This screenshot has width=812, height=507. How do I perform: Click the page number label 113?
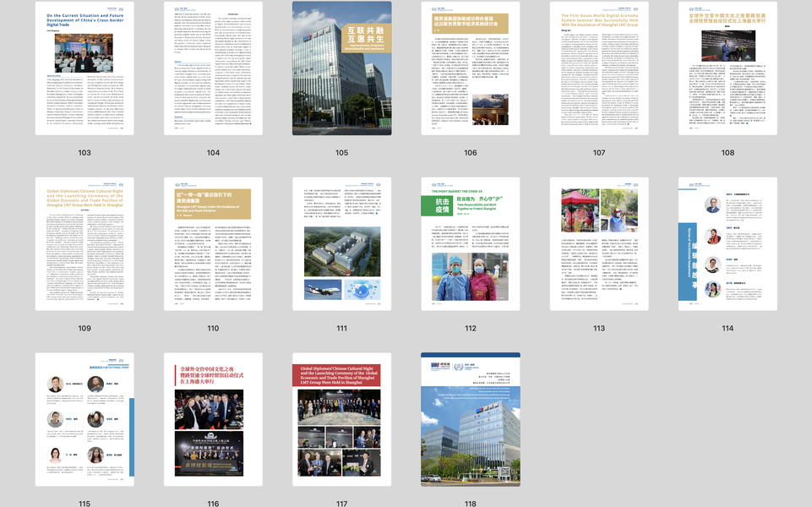pos(599,329)
